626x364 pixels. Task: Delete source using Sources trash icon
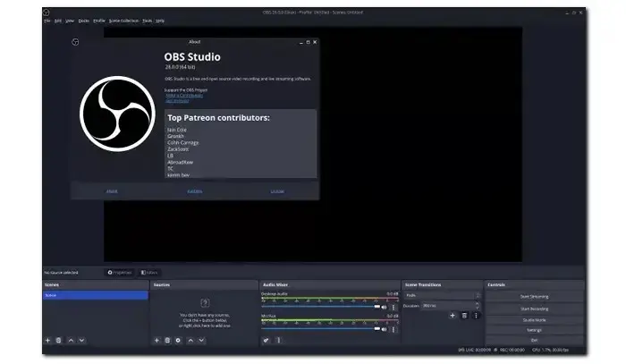click(167, 340)
